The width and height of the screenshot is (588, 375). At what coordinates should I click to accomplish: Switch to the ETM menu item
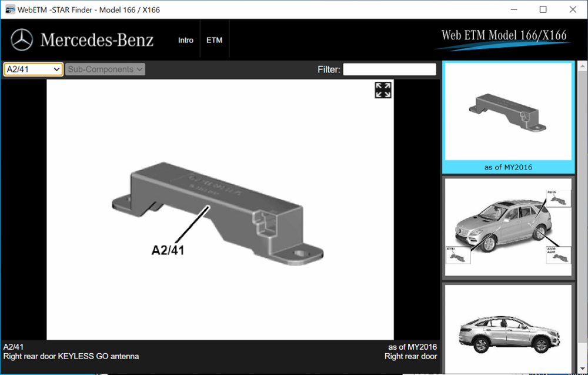(214, 40)
